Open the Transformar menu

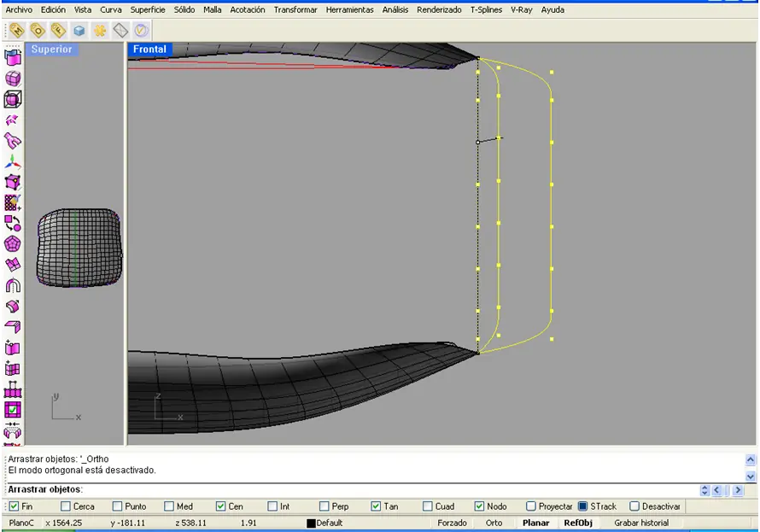coord(295,9)
